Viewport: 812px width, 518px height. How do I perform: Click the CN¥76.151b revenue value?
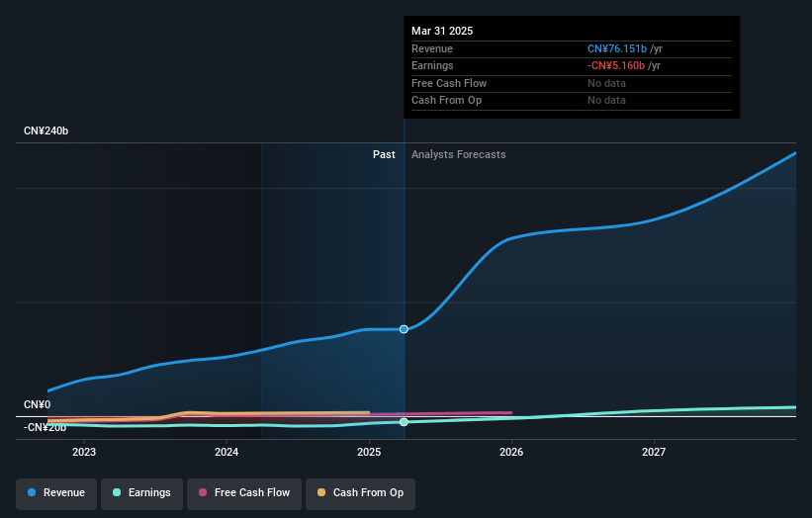tap(617, 48)
